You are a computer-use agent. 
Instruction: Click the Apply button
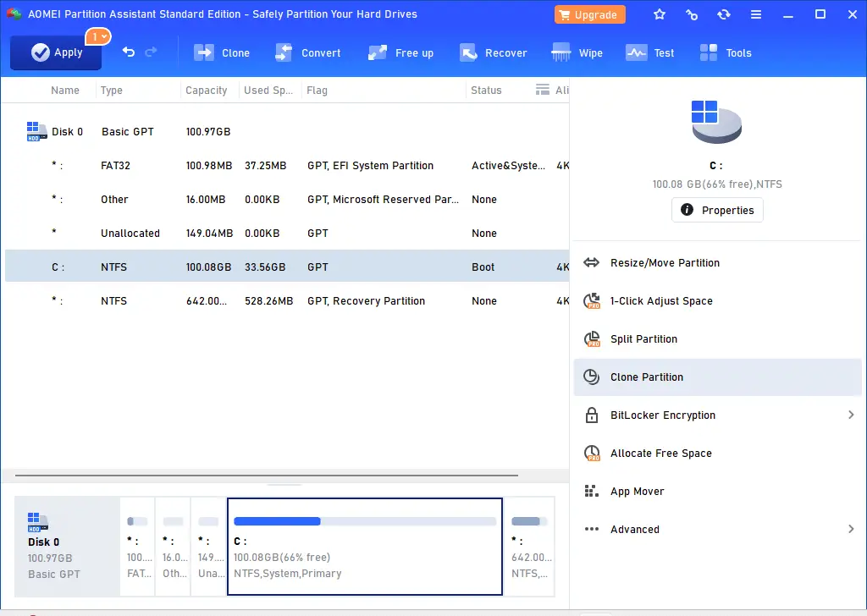[56, 52]
